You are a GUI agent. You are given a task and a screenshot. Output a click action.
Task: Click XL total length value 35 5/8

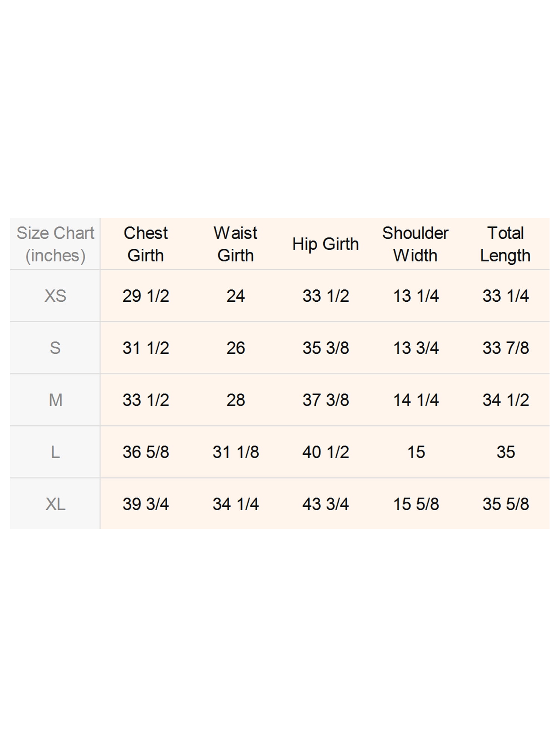pyautogui.click(x=505, y=504)
